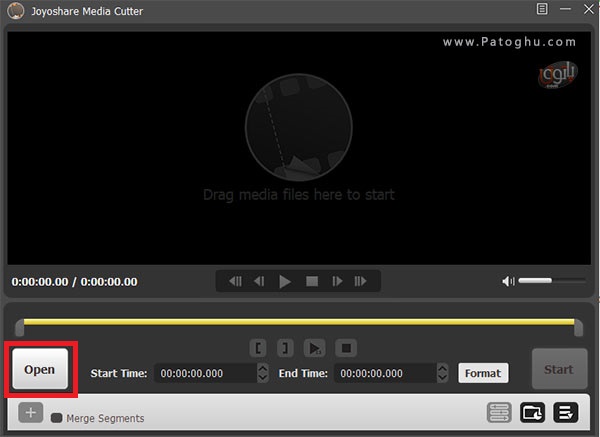
Task: Jump forward with the pause-forward icon
Action: click(x=360, y=282)
